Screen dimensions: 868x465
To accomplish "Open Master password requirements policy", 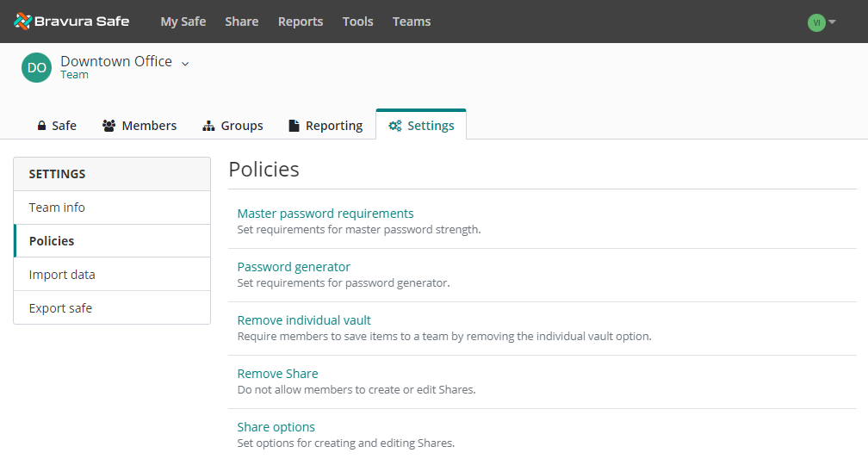I will (x=325, y=214).
